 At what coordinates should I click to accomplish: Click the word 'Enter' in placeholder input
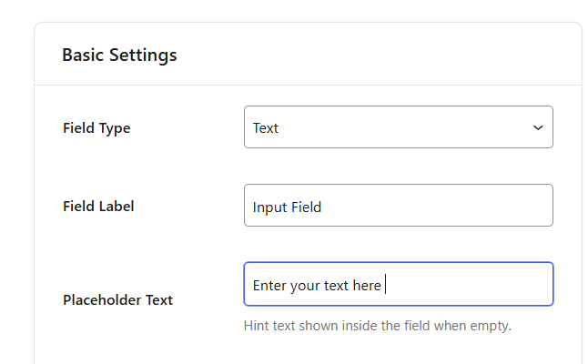pos(269,286)
